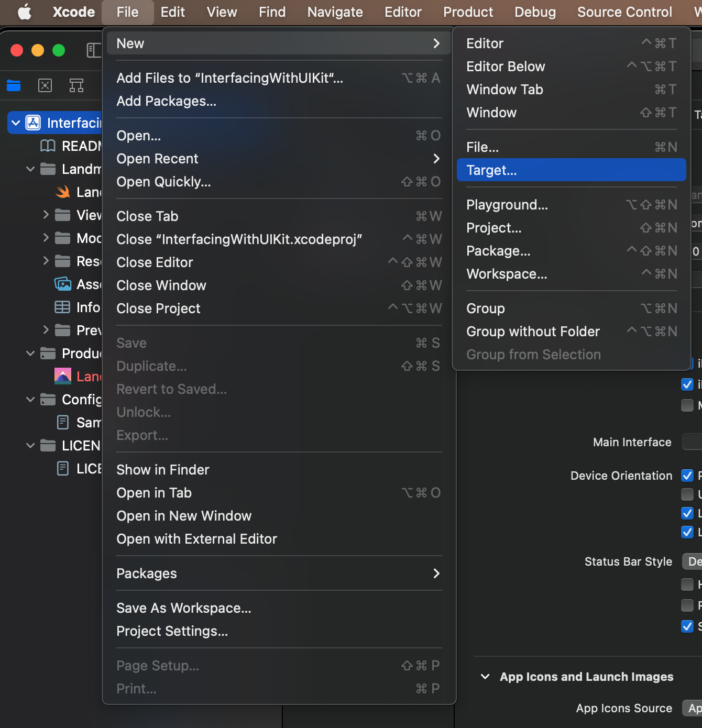The width and height of the screenshot is (702, 728).
Task: Expand the Views group chevron
Action: [x=46, y=215]
